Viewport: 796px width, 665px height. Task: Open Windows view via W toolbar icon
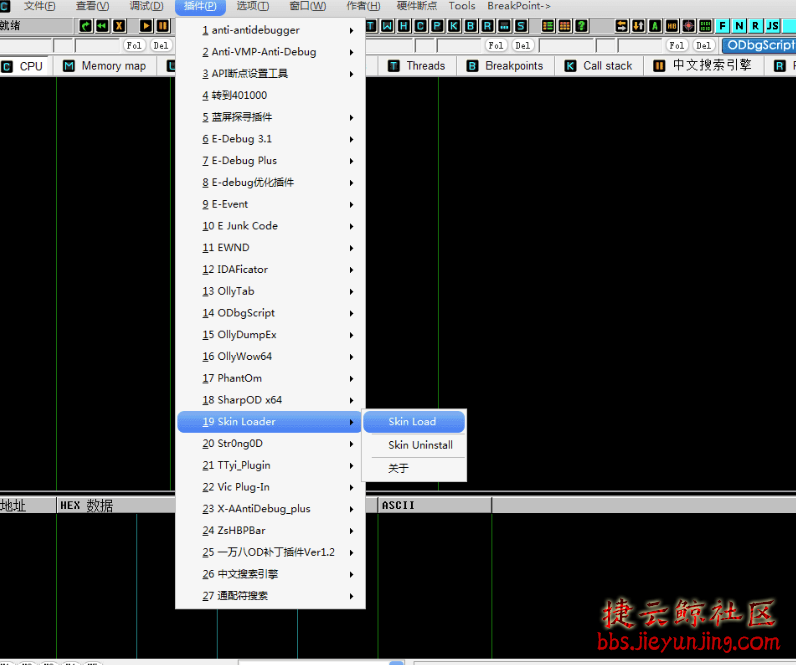387,26
